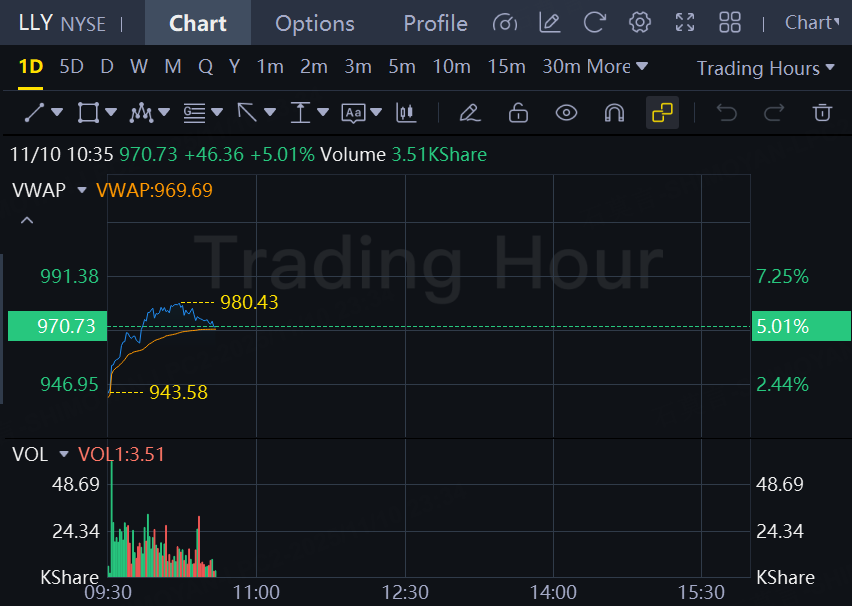Screen dimensions: 852x606
Task: Click the refresh chart icon
Action: click(595, 22)
